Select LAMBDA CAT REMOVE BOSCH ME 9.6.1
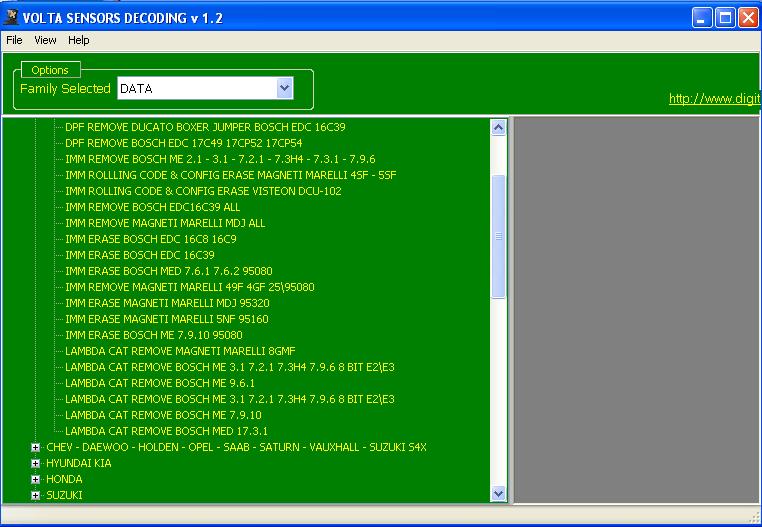 point(160,384)
